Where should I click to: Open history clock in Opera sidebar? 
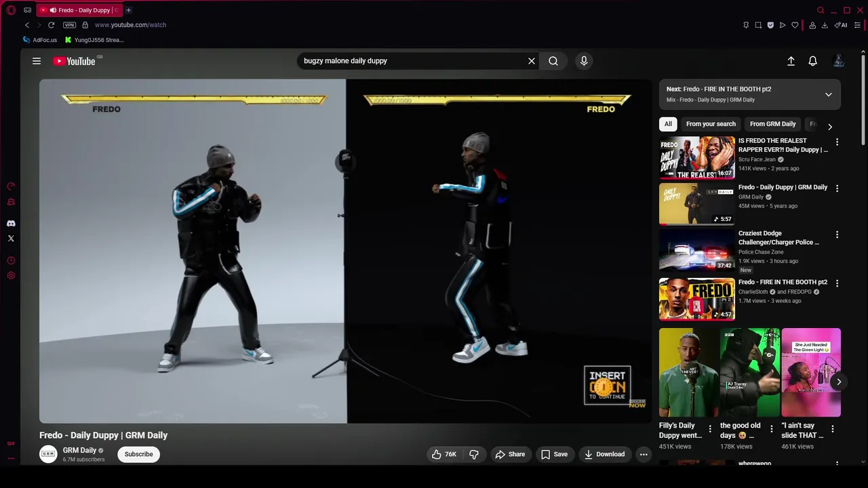click(x=11, y=261)
